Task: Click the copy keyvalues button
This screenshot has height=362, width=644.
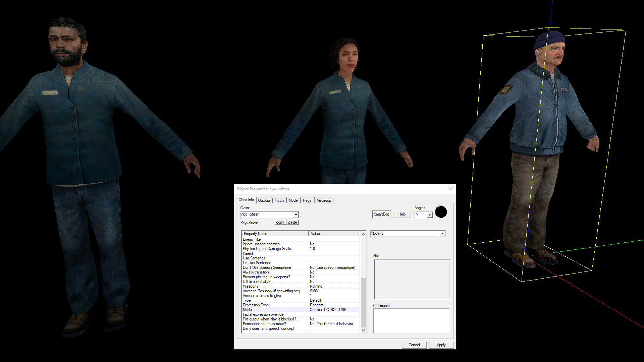Action: pyautogui.click(x=280, y=222)
